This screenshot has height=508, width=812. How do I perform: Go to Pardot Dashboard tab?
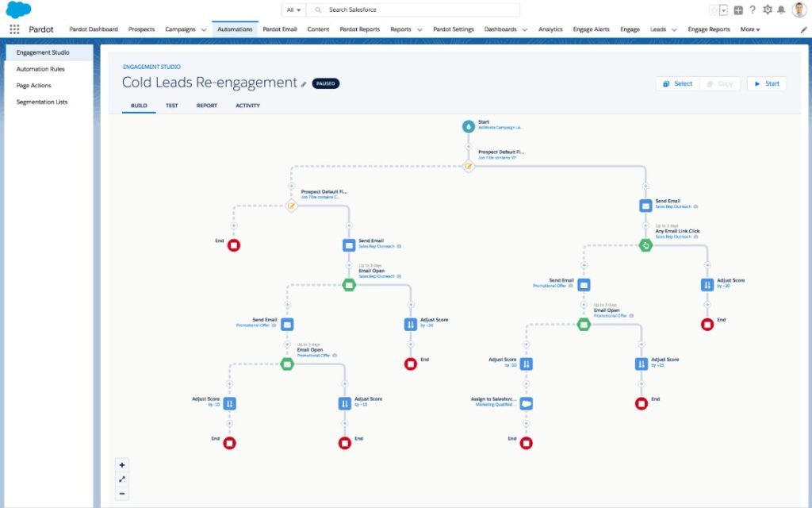(94, 29)
